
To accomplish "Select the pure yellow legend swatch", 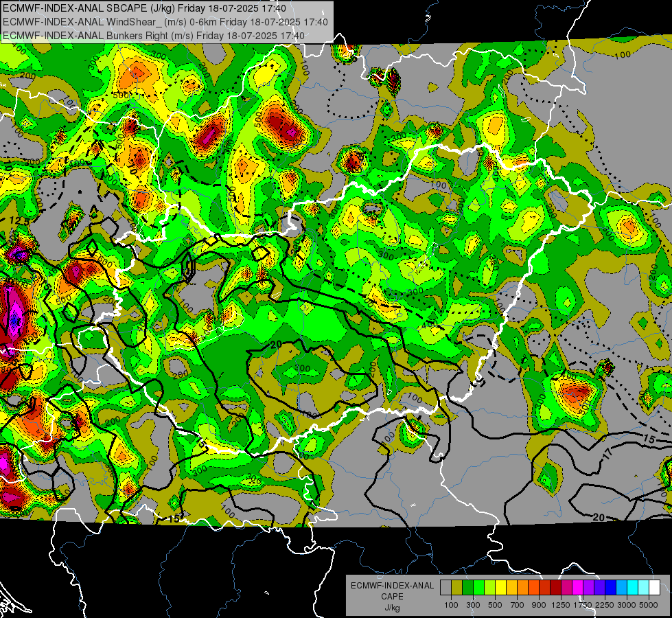I will click(500, 588).
